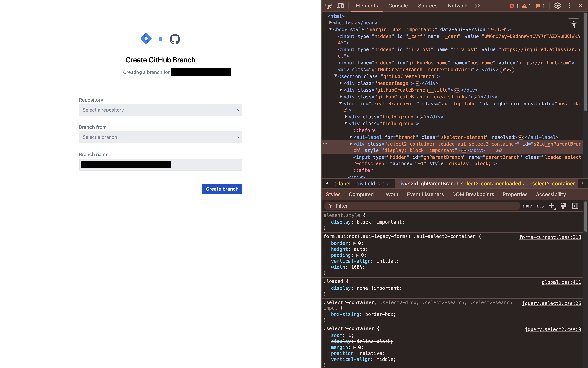Open the Accessibility pane tab
Viewport: 588px width, 368px height.
[x=551, y=194]
